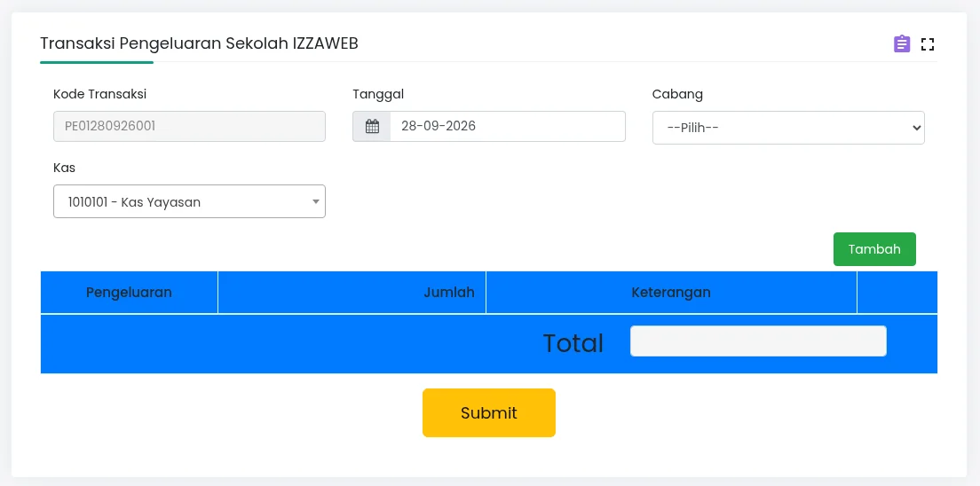This screenshot has height=486, width=980.
Task: Click the Total label text
Action: point(573,343)
